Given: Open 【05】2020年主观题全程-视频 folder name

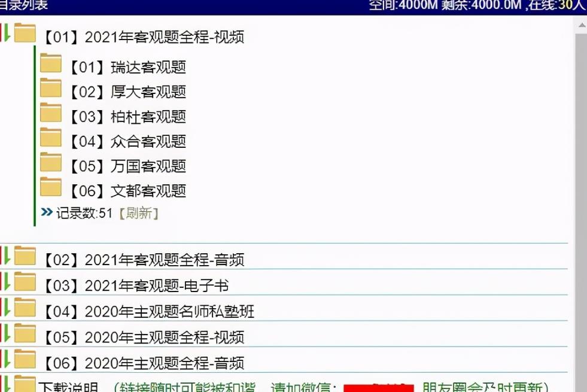Looking at the screenshot, I should (144, 338).
